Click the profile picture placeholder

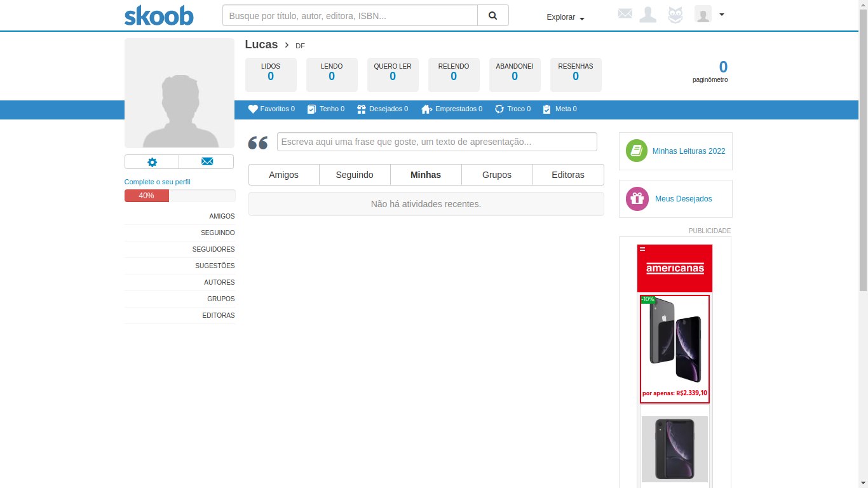pyautogui.click(x=180, y=93)
